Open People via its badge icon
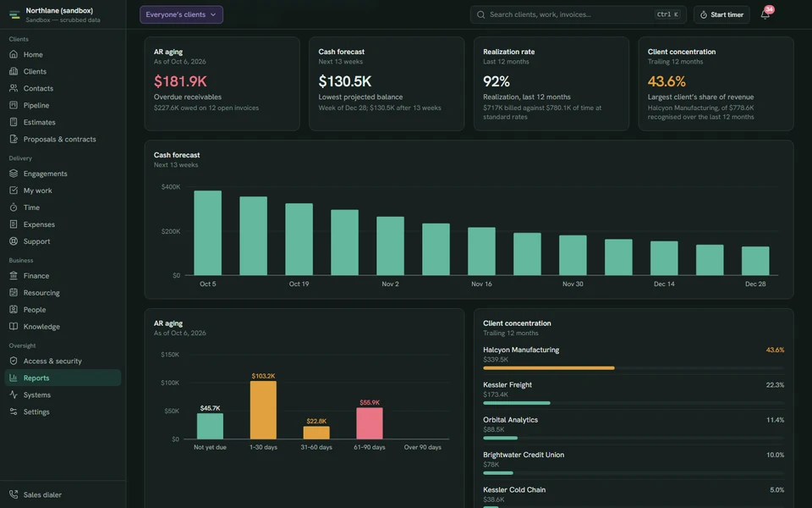Screen dimensions: 812x508 (14, 310)
